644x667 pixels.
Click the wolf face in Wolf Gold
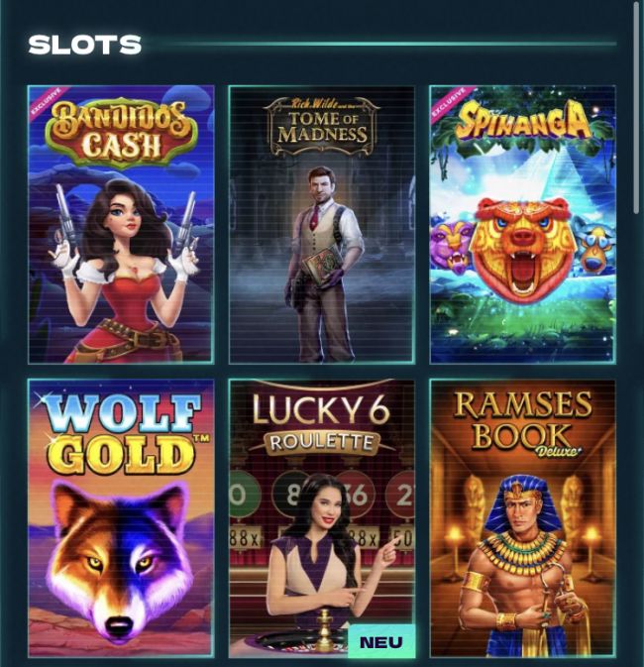tap(121, 562)
